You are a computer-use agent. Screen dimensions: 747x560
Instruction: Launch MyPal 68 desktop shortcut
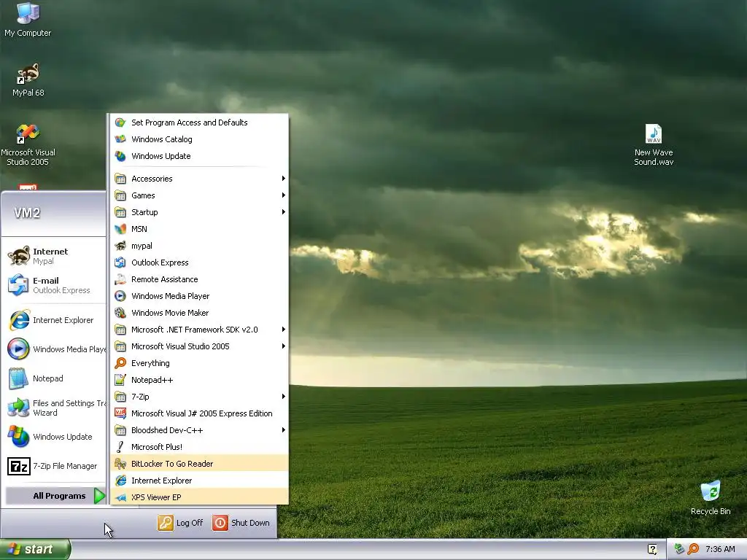click(28, 80)
